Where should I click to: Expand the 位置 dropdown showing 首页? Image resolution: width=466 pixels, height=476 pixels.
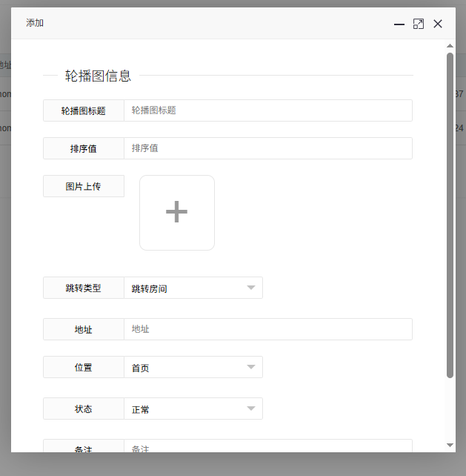193,367
